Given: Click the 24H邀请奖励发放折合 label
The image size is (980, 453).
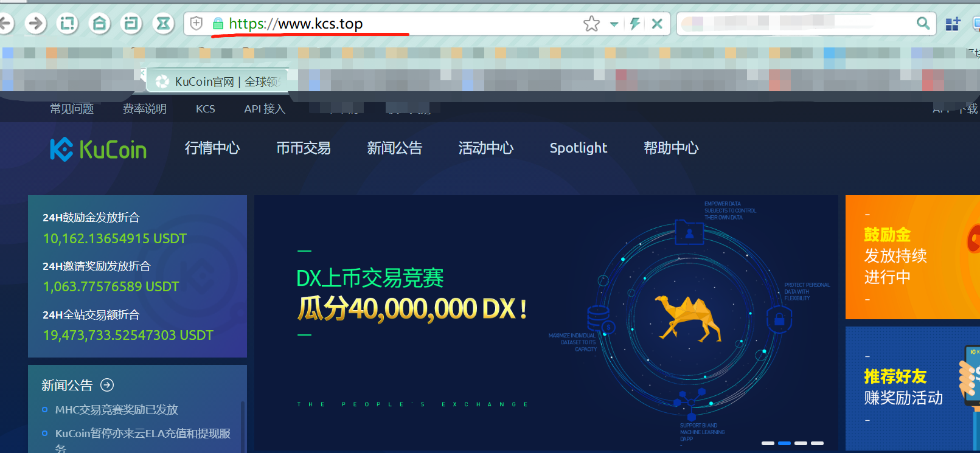Looking at the screenshot, I should coord(97,266).
